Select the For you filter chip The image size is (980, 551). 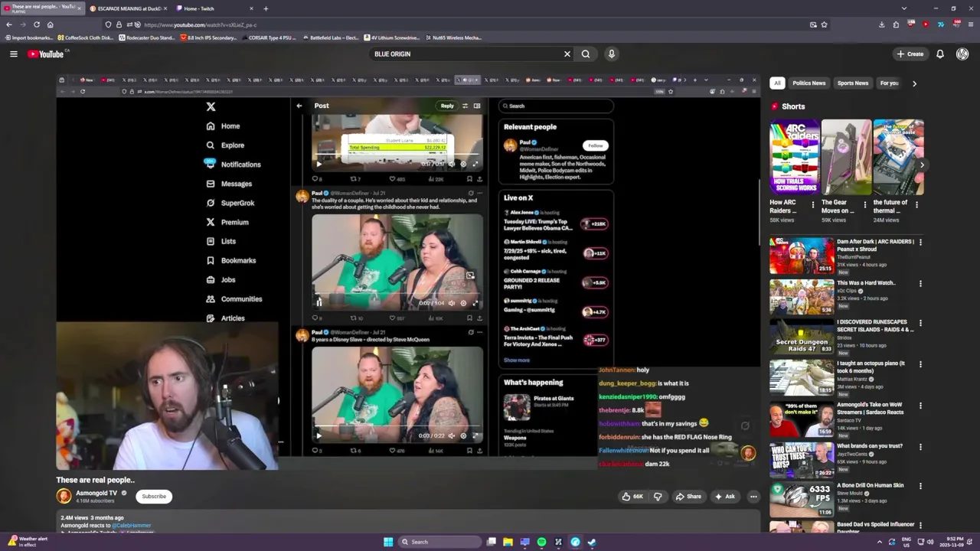[889, 83]
